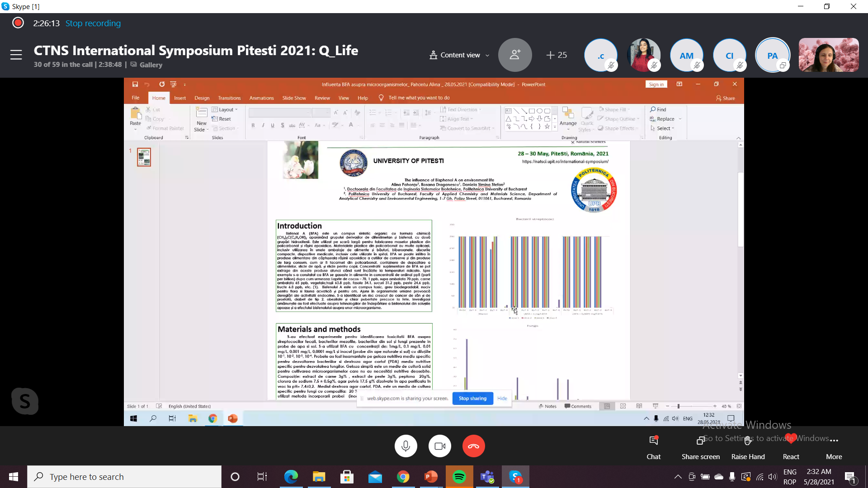Collapse the PowerPoint ribbon arrow
Viewport: 868px width, 488px height.
[x=739, y=138]
